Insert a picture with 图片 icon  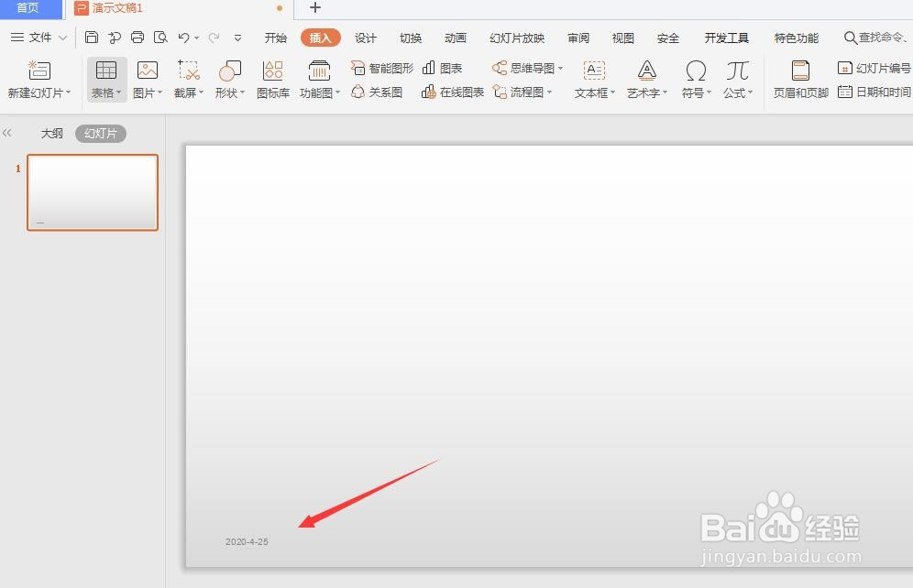pos(147,71)
